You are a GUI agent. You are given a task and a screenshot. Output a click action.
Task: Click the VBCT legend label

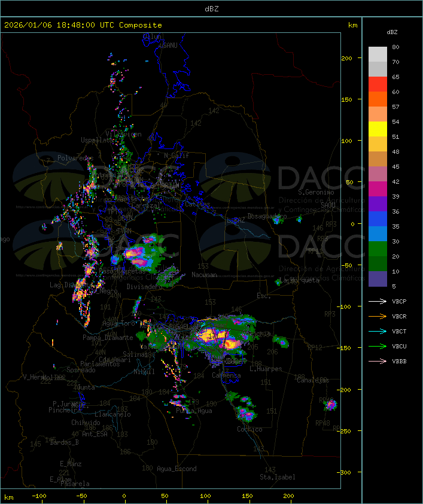click(x=399, y=331)
